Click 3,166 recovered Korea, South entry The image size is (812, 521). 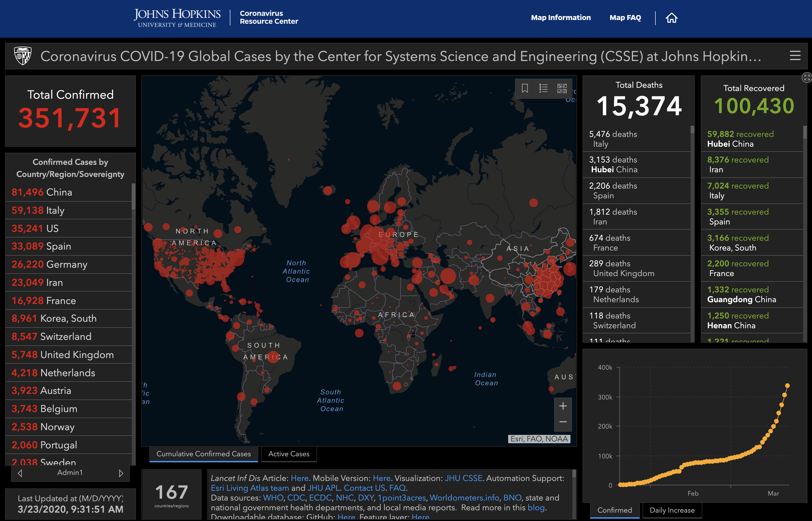point(752,243)
